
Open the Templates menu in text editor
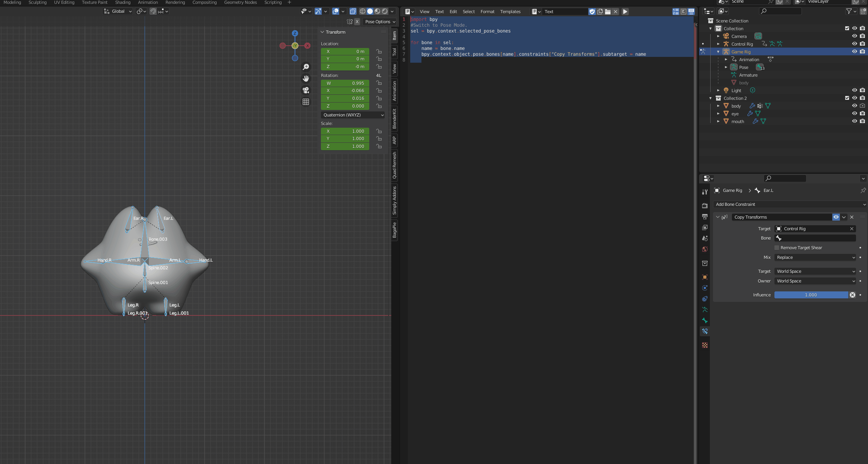click(510, 12)
